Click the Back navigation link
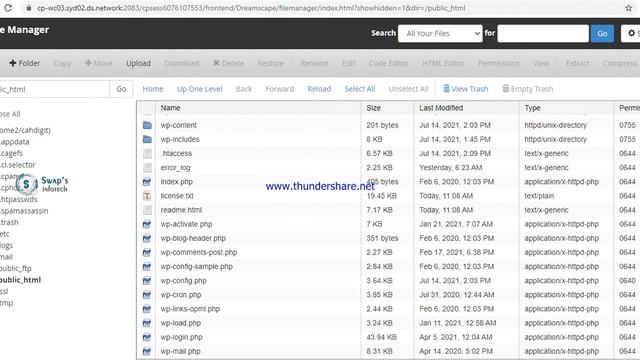The image size is (640, 360). pyautogui.click(x=244, y=89)
